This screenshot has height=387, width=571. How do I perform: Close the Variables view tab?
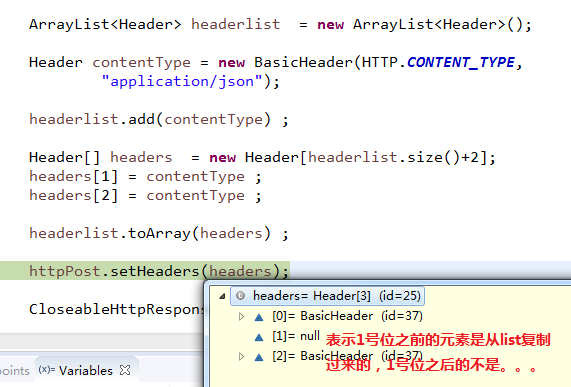[x=125, y=370]
